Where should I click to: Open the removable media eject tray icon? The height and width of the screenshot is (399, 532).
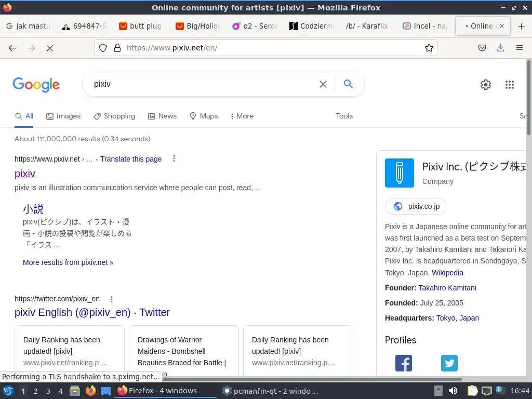tap(438, 391)
